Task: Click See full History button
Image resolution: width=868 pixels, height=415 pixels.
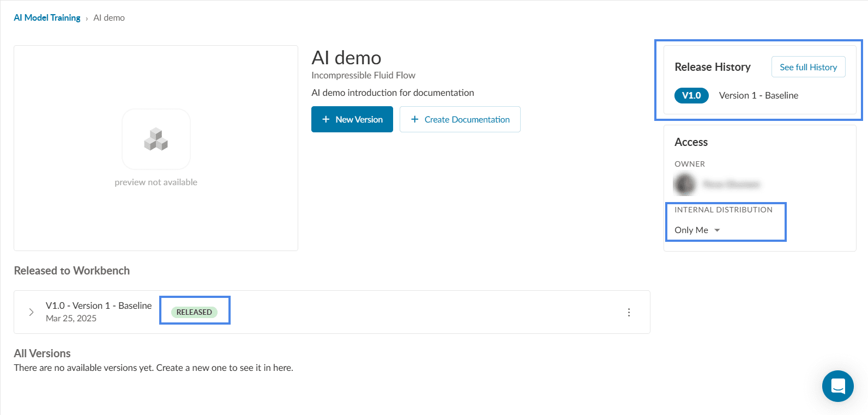Action: tap(808, 67)
